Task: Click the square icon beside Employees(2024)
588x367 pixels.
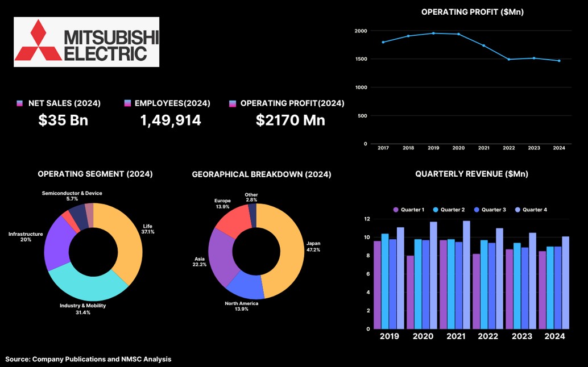Action: [127, 103]
